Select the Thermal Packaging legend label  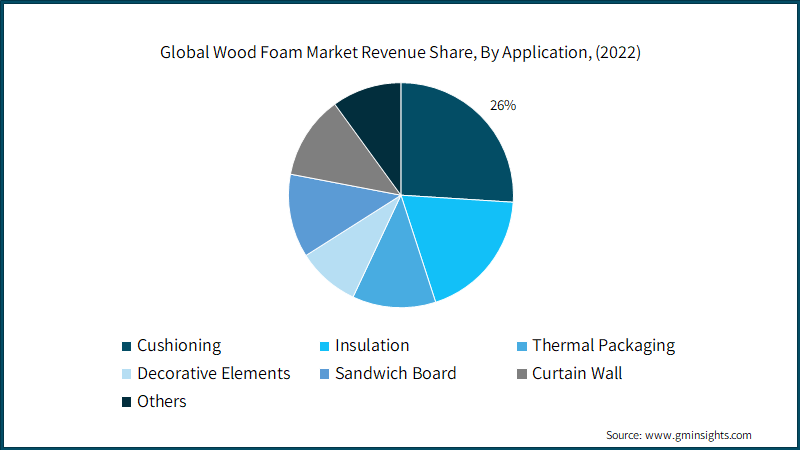pos(604,346)
